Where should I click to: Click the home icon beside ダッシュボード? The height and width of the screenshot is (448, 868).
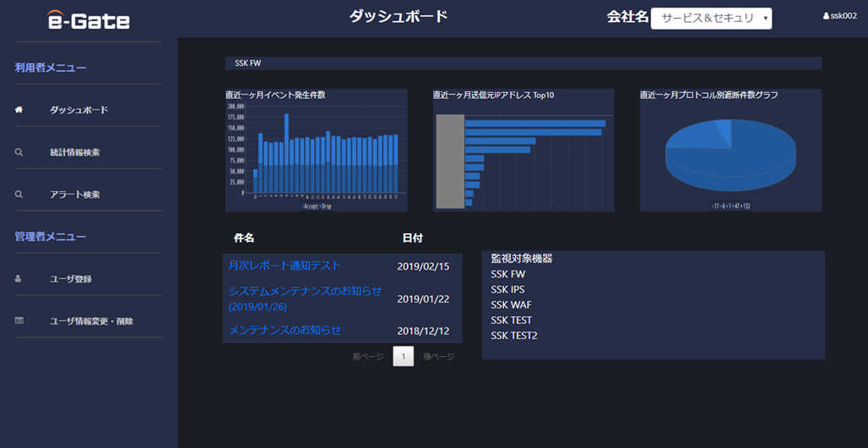(x=19, y=110)
